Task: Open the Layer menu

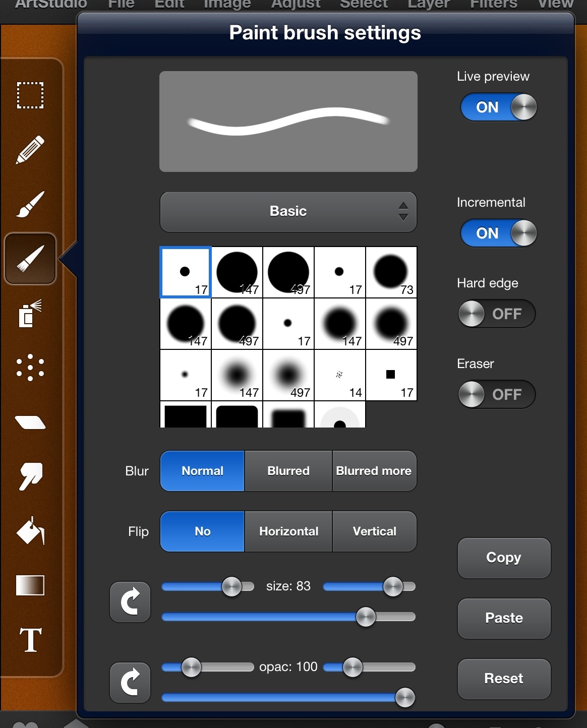Action: tap(429, 5)
